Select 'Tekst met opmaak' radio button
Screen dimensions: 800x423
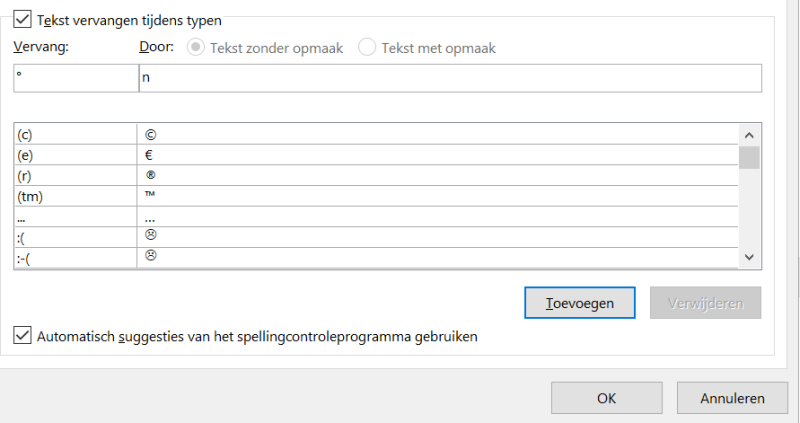(367, 47)
